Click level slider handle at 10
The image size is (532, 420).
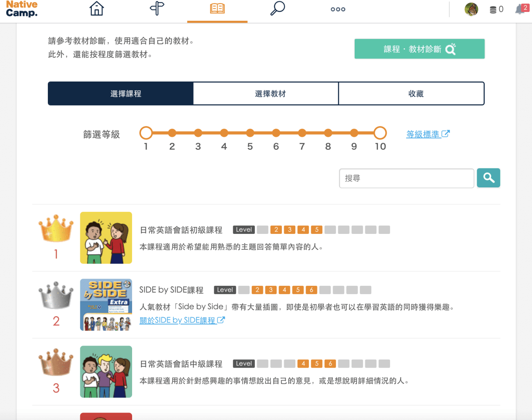coord(380,133)
